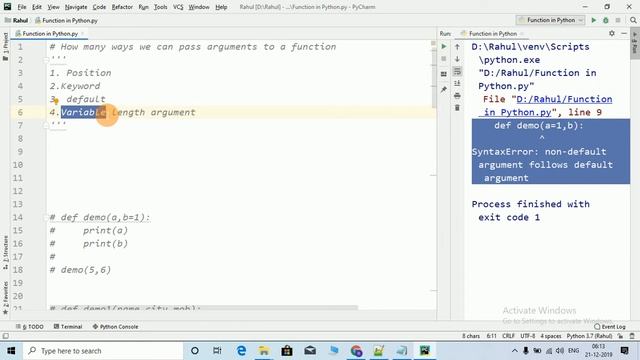Clear all Run console output
This screenshot has height=360, width=640.
457,108
